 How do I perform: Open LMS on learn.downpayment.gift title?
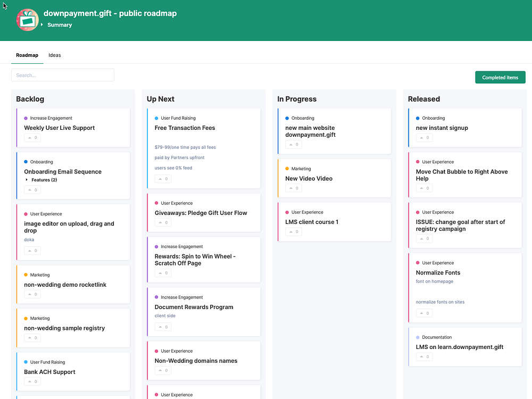tap(460, 347)
